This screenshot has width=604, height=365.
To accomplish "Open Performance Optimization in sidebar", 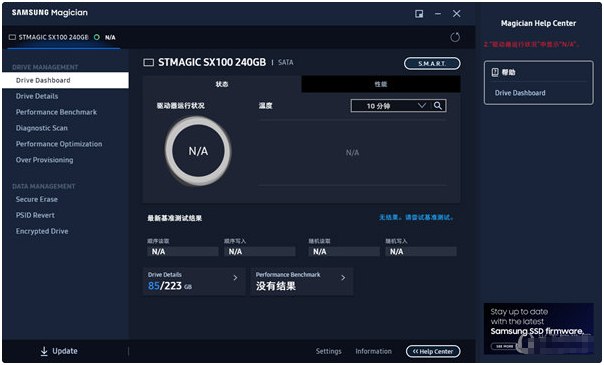I will point(59,144).
